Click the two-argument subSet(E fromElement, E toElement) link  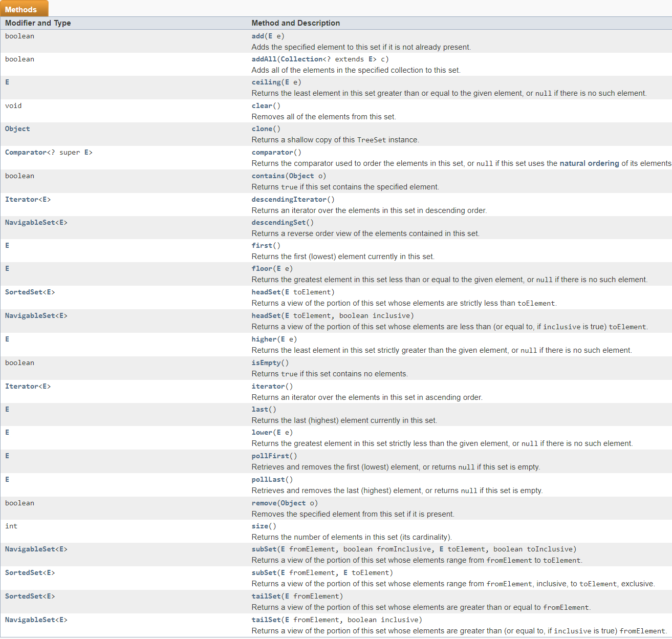(x=264, y=572)
